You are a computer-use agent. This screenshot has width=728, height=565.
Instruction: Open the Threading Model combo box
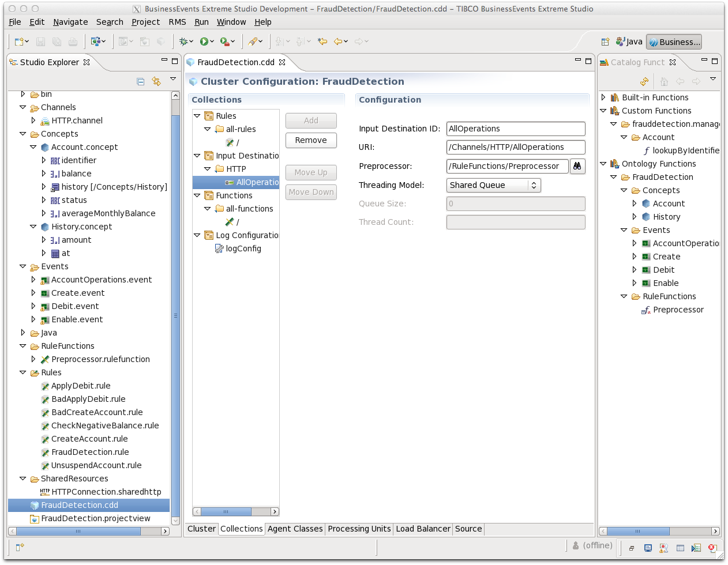tap(494, 185)
